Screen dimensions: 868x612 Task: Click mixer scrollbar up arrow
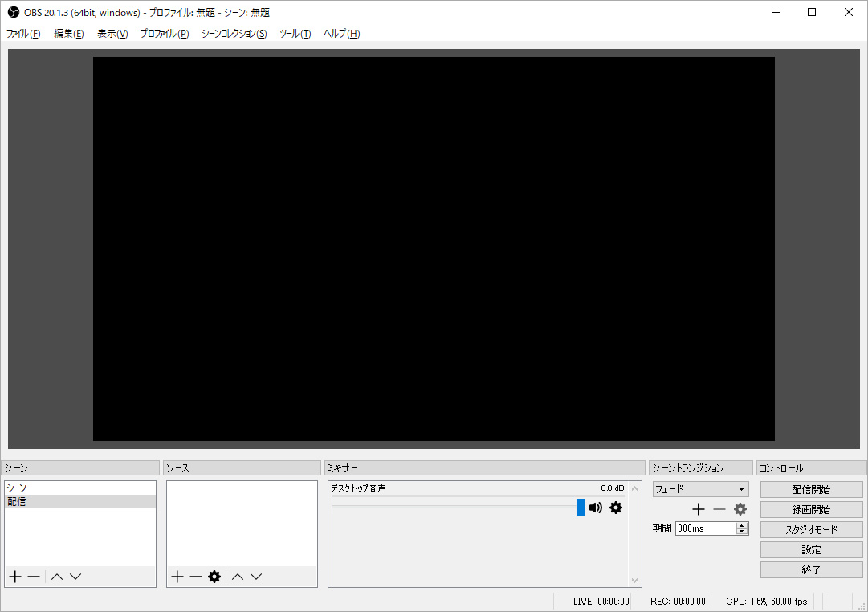point(635,488)
